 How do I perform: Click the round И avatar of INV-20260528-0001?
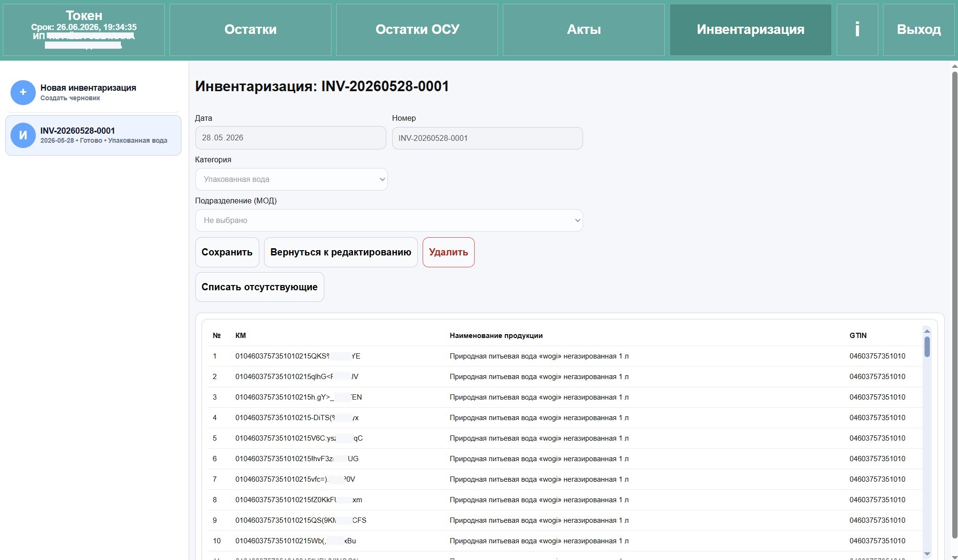pyautogui.click(x=23, y=135)
